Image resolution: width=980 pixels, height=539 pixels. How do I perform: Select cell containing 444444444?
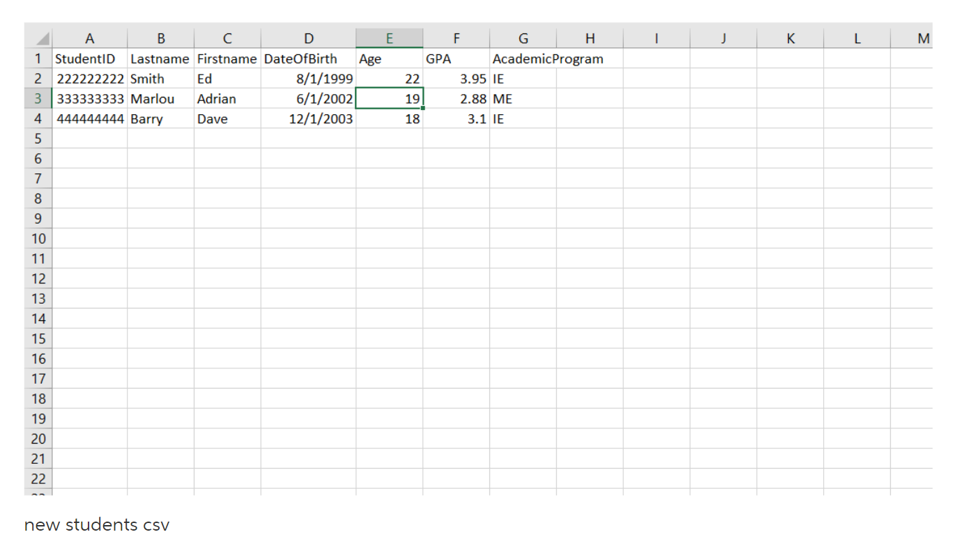click(x=90, y=119)
